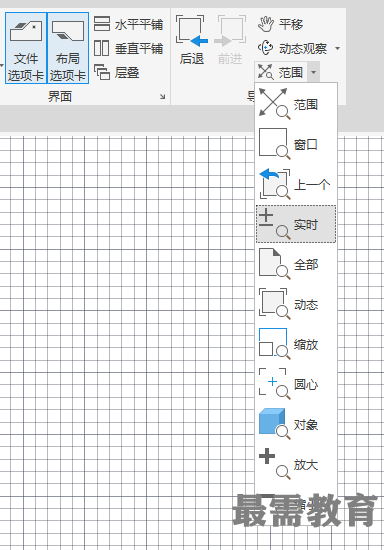Open the 界面 panel dialog launcher arrow

[162, 96]
